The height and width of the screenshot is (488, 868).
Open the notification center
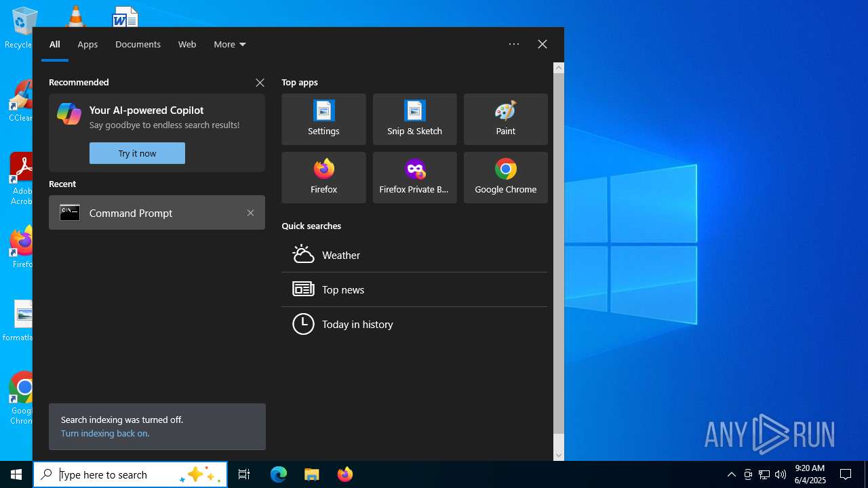click(x=846, y=474)
